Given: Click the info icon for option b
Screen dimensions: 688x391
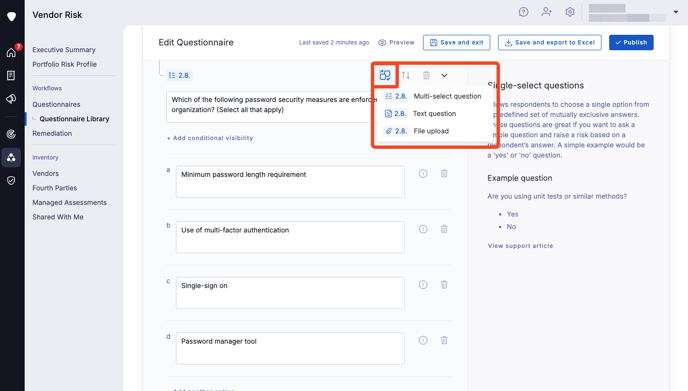Looking at the screenshot, I should [423, 229].
